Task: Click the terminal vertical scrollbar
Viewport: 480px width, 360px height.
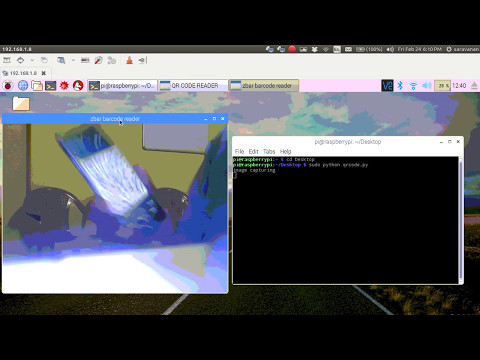Action: point(461,220)
